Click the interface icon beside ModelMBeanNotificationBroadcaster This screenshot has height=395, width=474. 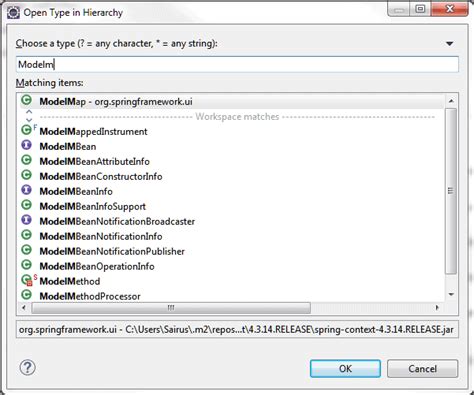pos(26,220)
